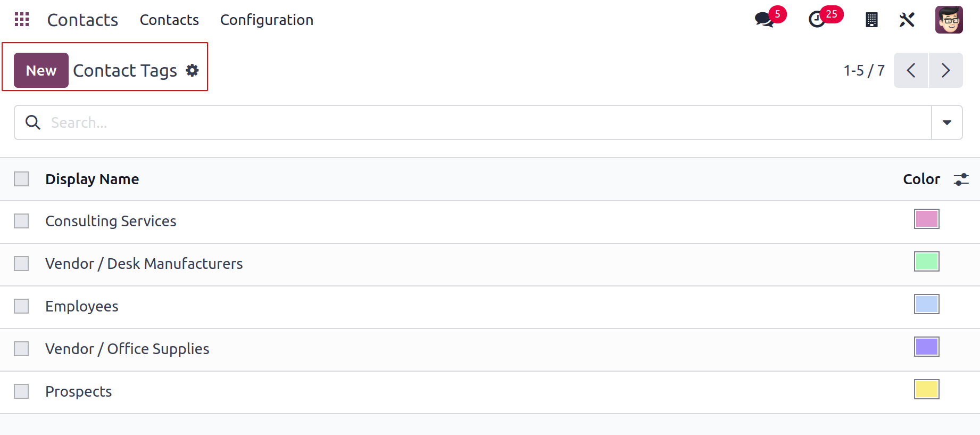
Task: Toggle the select-all header checkbox
Action: (x=21, y=179)
